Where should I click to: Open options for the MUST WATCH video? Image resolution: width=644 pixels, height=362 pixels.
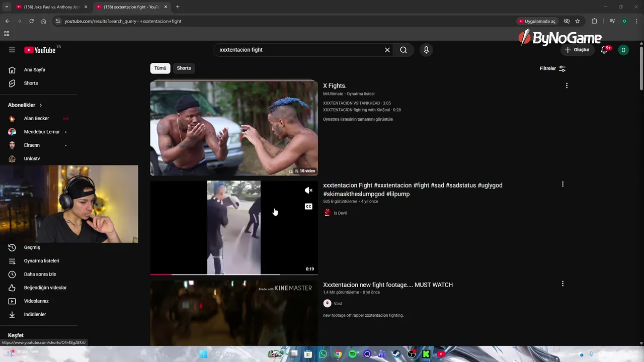pos(562,284)
